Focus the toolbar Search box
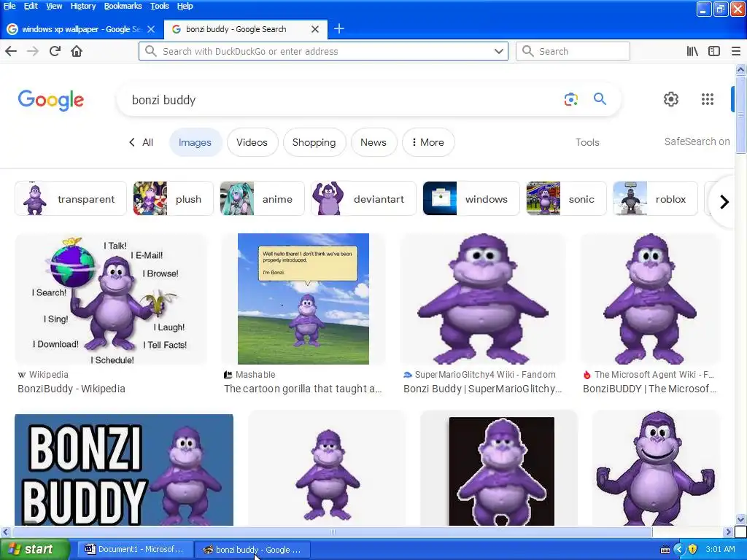This screenshot has height=560, width=747. (573, 51)
